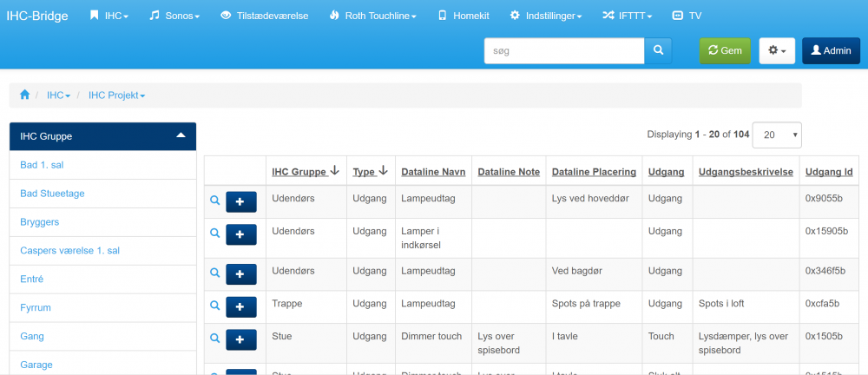Open the Sonos menu
868x375 pixels.
[174, 16]
